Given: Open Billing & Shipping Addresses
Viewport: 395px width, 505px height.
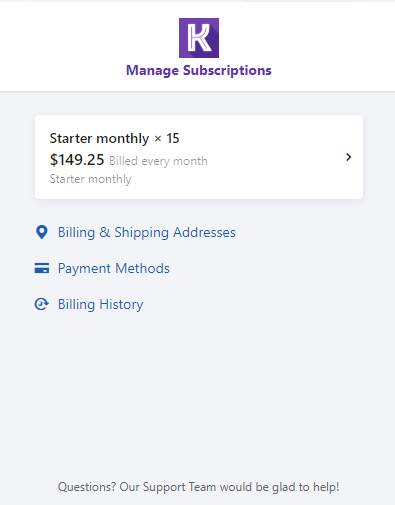Looking at the screenshot, I should pyautogui.click(x=147, y=232).
